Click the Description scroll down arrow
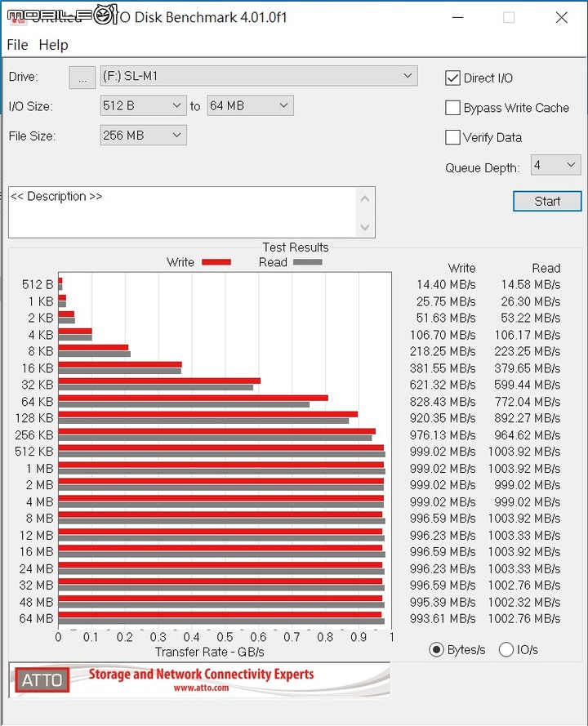This screenshot has height=726, width=588. (x=365, y=227)
